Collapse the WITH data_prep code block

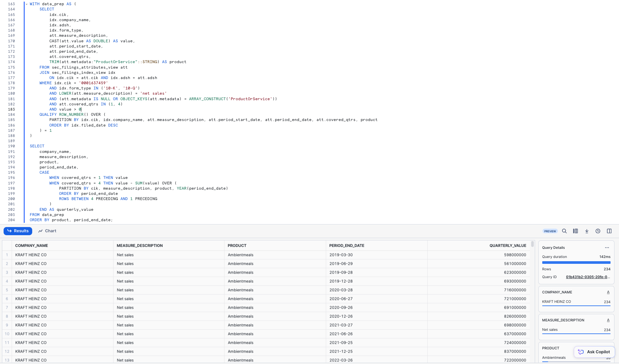coord(27,4)
